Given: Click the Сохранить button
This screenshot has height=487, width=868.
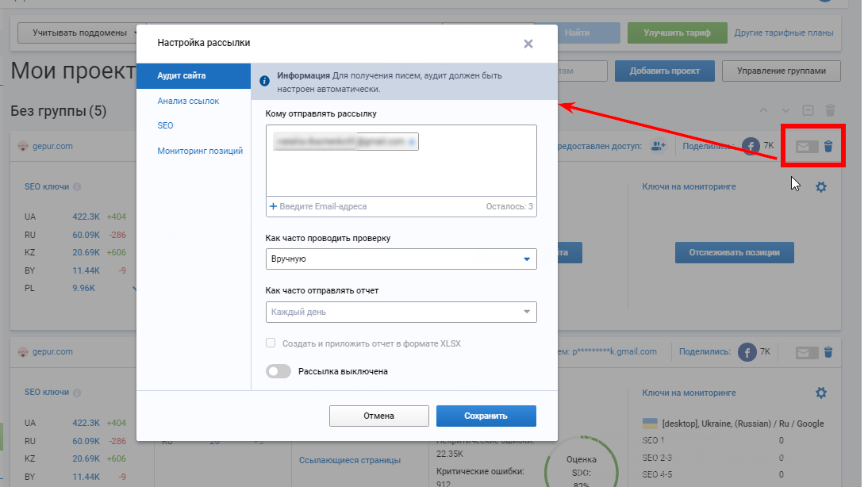Looking at the screenshot, I should 486,416.
